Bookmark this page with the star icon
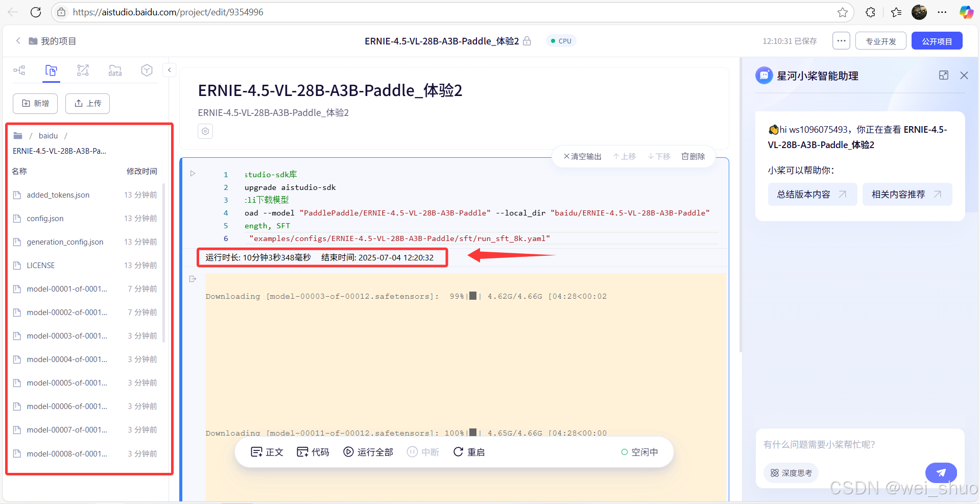 [843, 12]
